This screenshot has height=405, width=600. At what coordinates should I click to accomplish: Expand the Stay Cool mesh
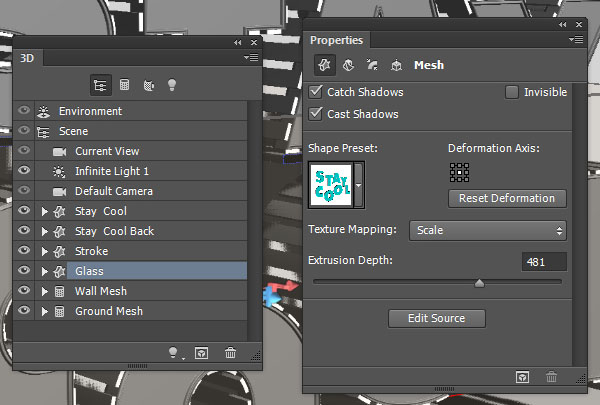pos(44,212)
